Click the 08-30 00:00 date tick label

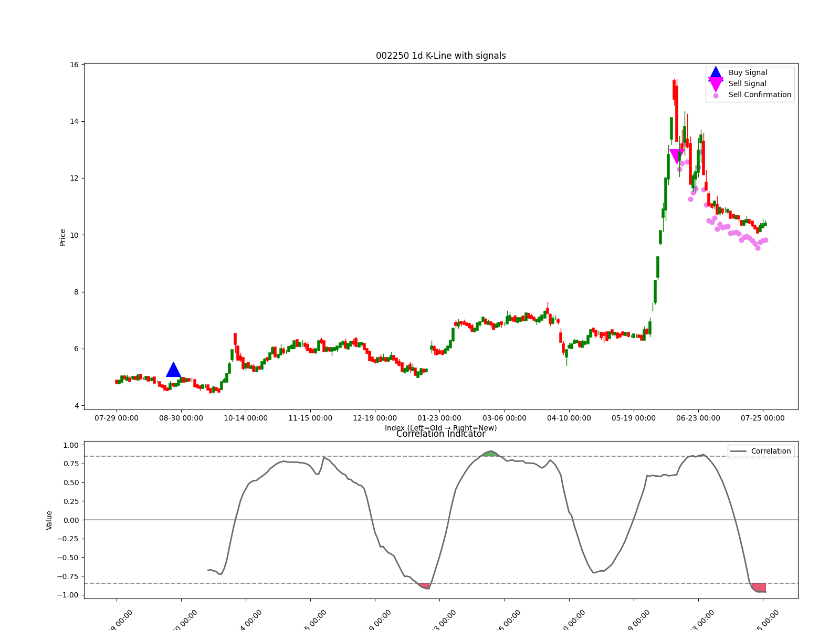pyautogui.click(x=181, y=418)
